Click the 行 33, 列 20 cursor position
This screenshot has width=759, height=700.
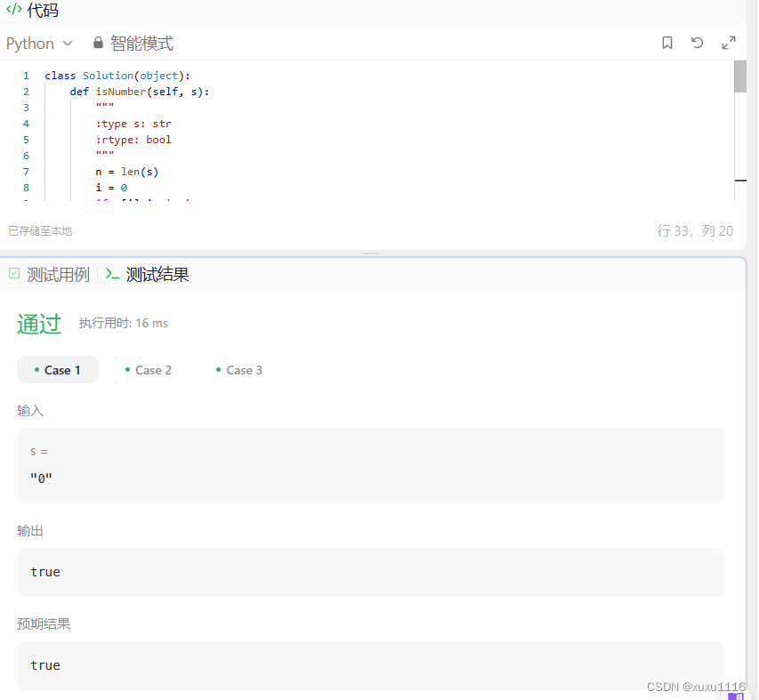click(x=695, y=230)
